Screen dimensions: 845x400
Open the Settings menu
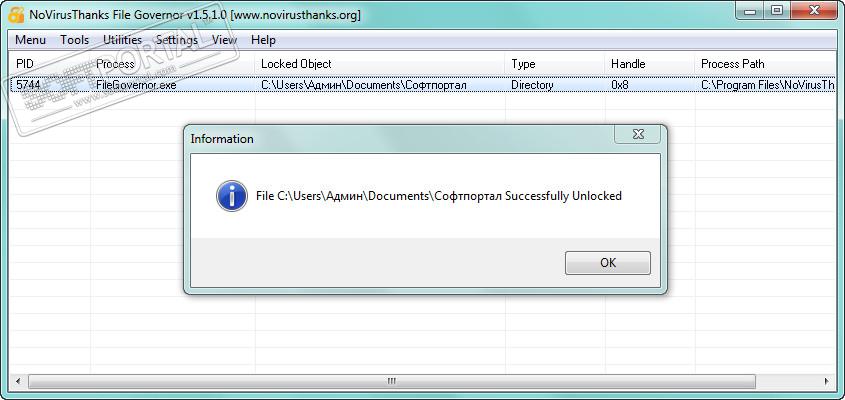pyautogui.click(x=177, y=40)
